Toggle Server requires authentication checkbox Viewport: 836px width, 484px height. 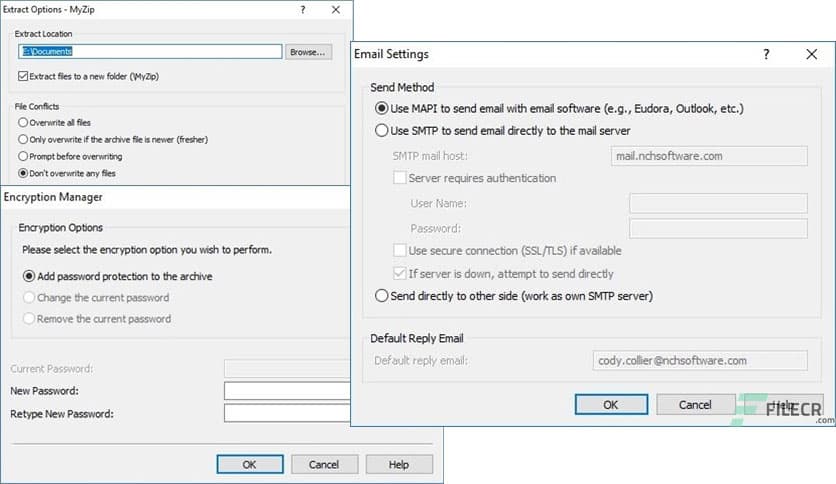point(399,178)
